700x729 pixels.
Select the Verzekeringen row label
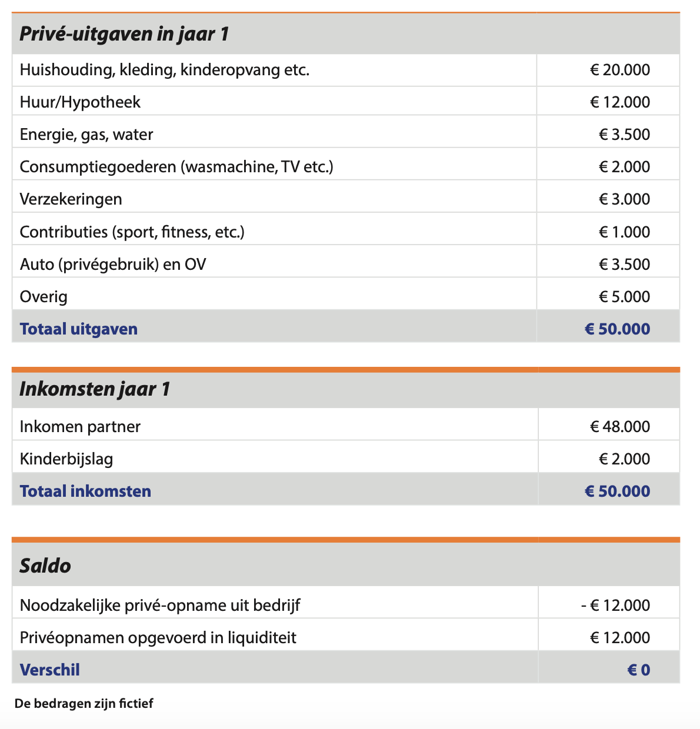[x=71, y=199]
